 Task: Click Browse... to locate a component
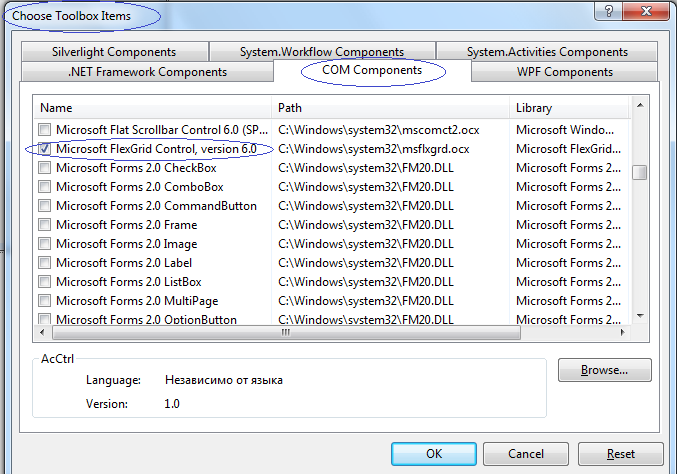pos(604,370)
